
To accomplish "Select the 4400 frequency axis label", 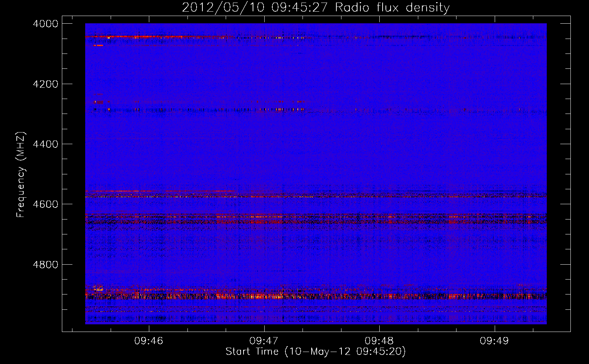I will (x=46, y=144).
